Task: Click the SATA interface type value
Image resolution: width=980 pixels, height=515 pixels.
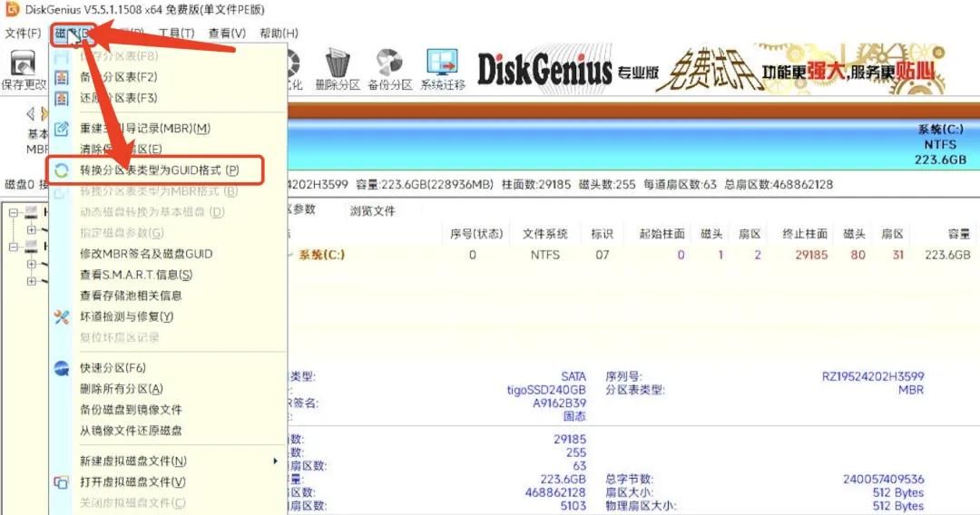Action: pos(573,376)
